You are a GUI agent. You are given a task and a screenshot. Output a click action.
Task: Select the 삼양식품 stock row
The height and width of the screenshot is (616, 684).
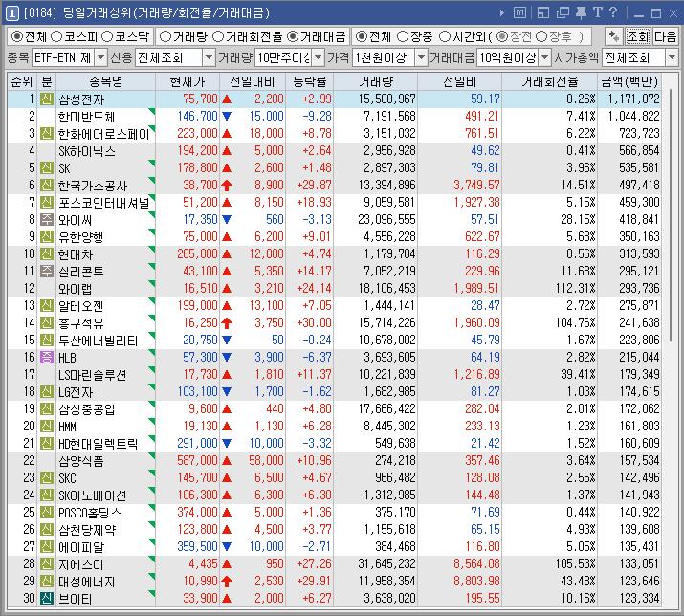click(x=334, y=461)
